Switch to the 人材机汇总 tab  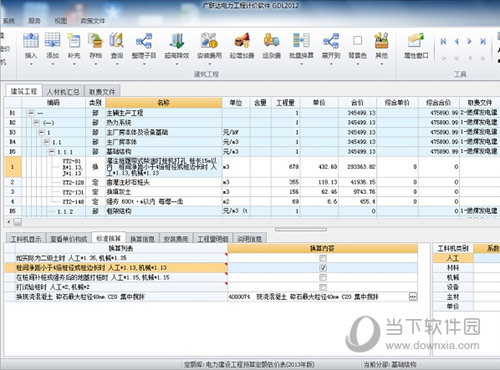pyautogui.click(x=63, y=91)
